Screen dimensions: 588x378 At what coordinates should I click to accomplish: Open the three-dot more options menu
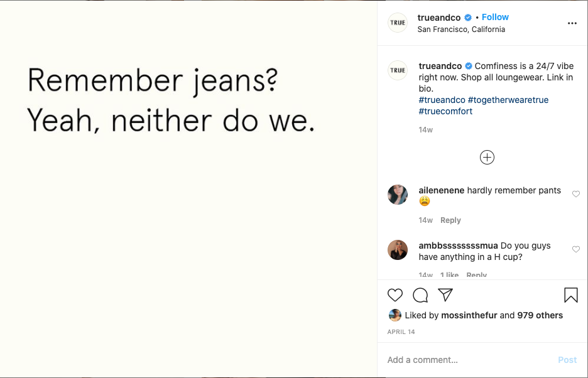click(x=572, y=23)
